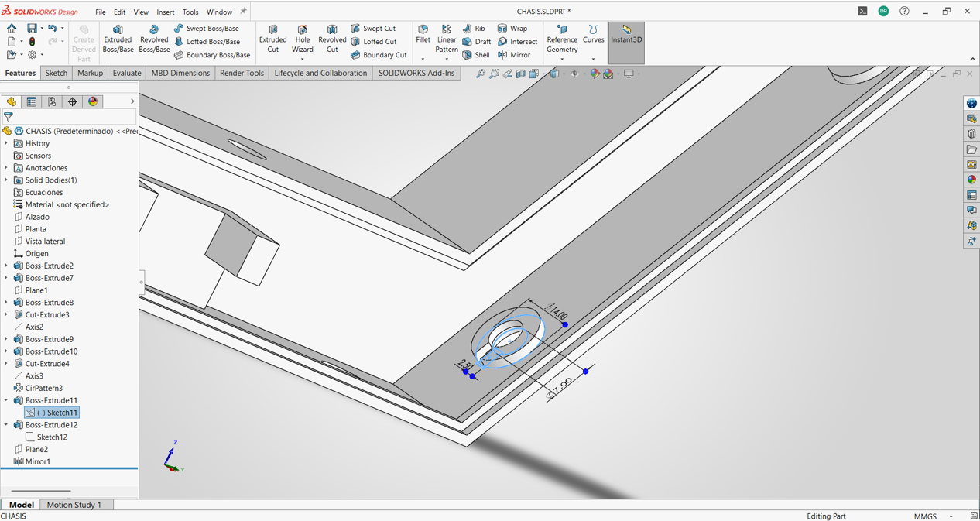Open the File menu

(101, 12)
